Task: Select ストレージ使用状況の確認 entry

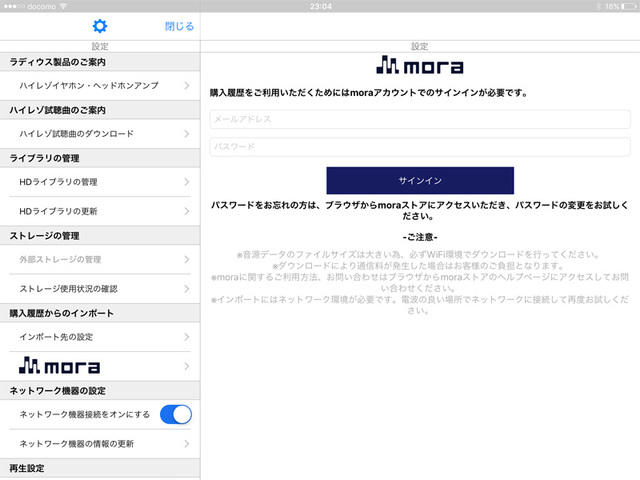Action: pyautogui.click(x=100, y=289)
